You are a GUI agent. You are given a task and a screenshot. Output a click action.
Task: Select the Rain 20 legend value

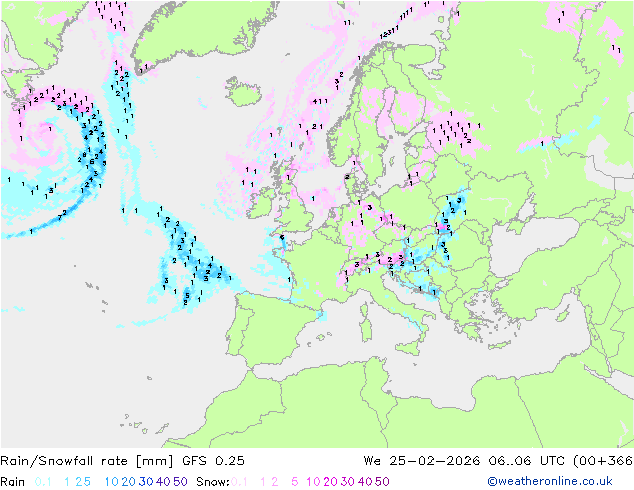pos(129,482)
